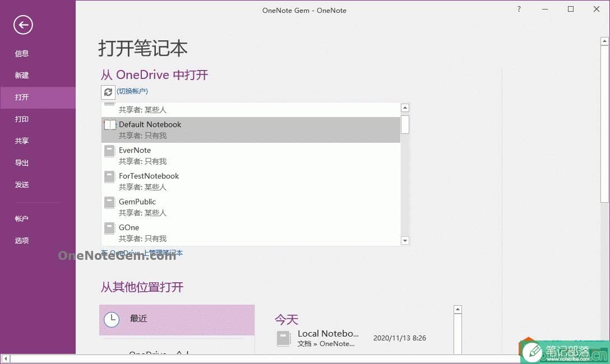Click the Local Notebook file icon

point(284,338)
